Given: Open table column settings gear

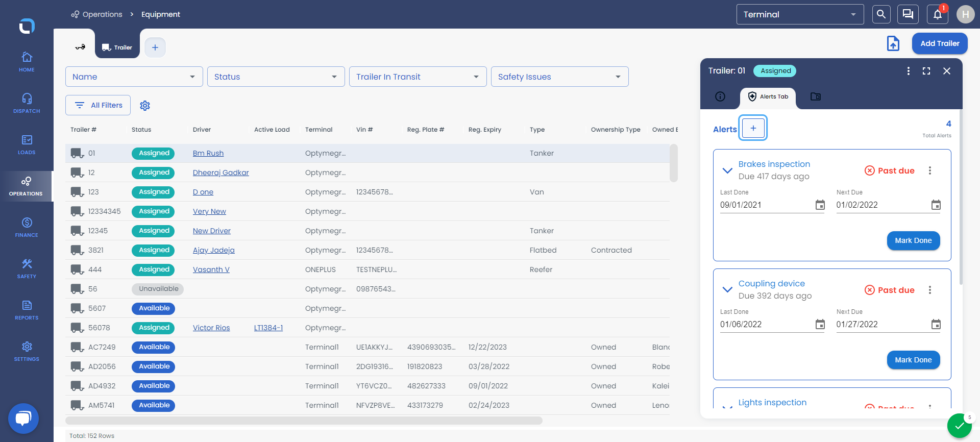Looking at the screenshot, I should tap(145, 106).
